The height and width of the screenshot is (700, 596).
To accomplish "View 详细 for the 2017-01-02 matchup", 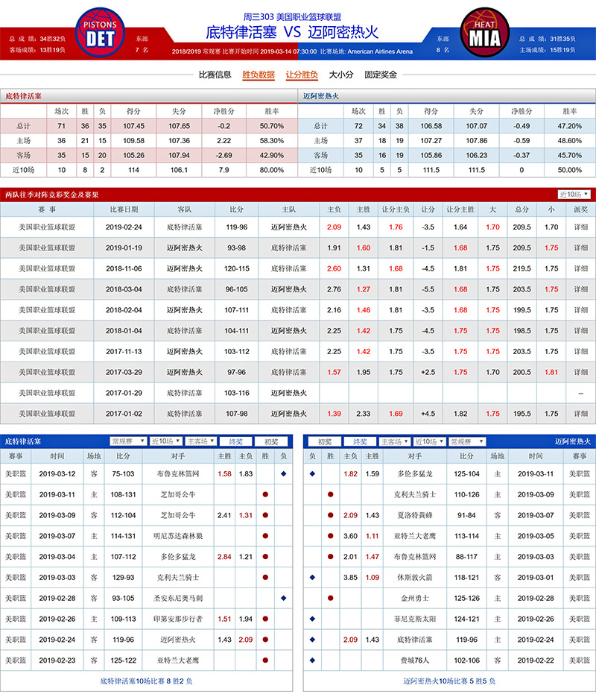I will tap(581, 414).
